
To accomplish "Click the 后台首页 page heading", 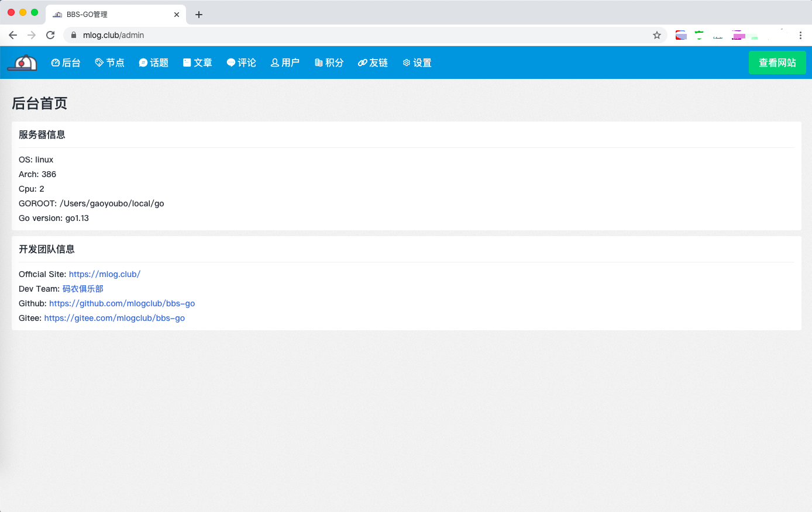I will click(x=40, y=103).
